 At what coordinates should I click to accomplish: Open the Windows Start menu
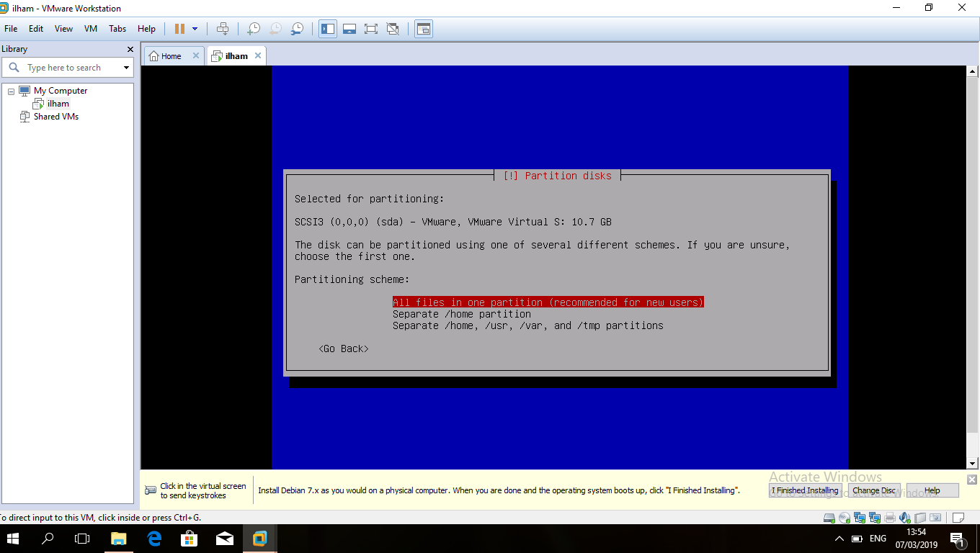coord(13,539)
